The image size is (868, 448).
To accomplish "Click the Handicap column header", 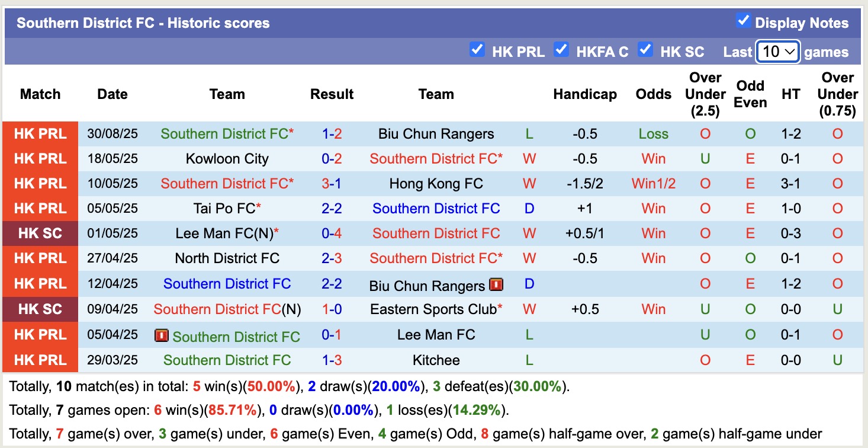I will tap(584, 94).
